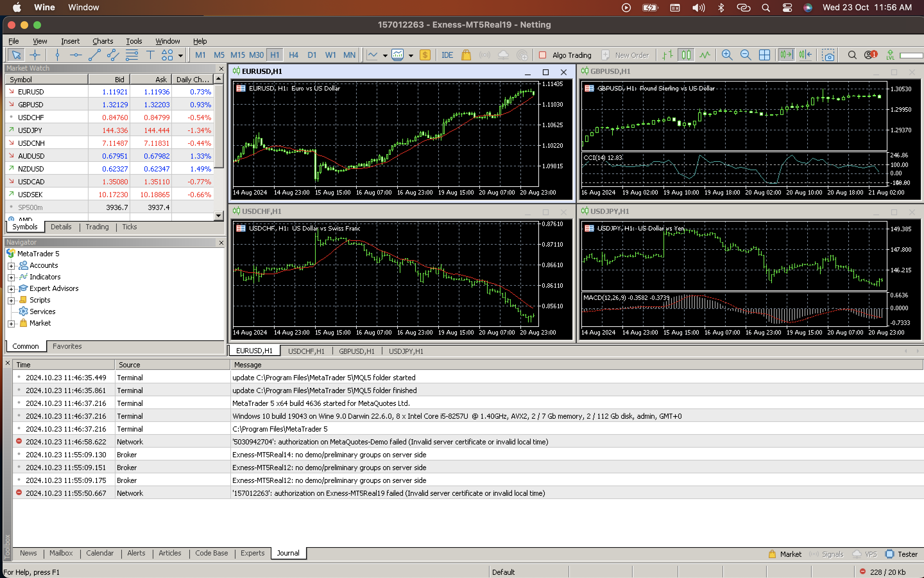
Task: Tile chart windows with grid icon
Action: tap(765, 55)
